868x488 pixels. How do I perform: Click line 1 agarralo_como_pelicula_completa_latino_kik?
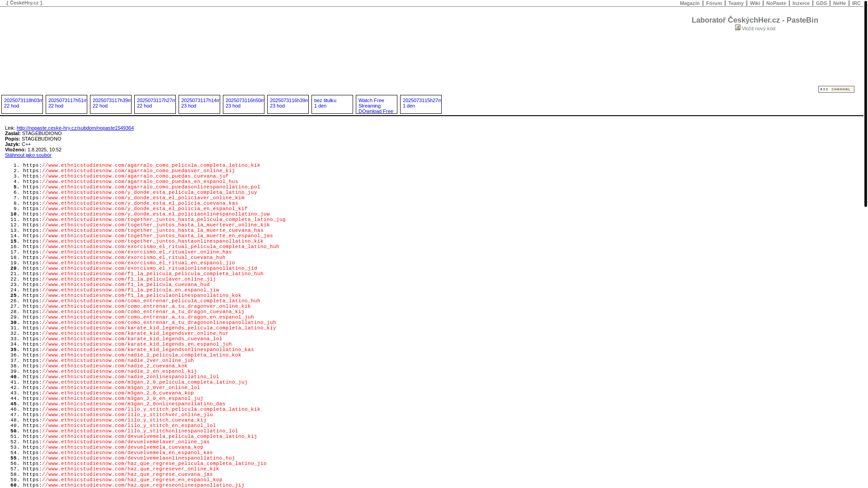point(142,165)
